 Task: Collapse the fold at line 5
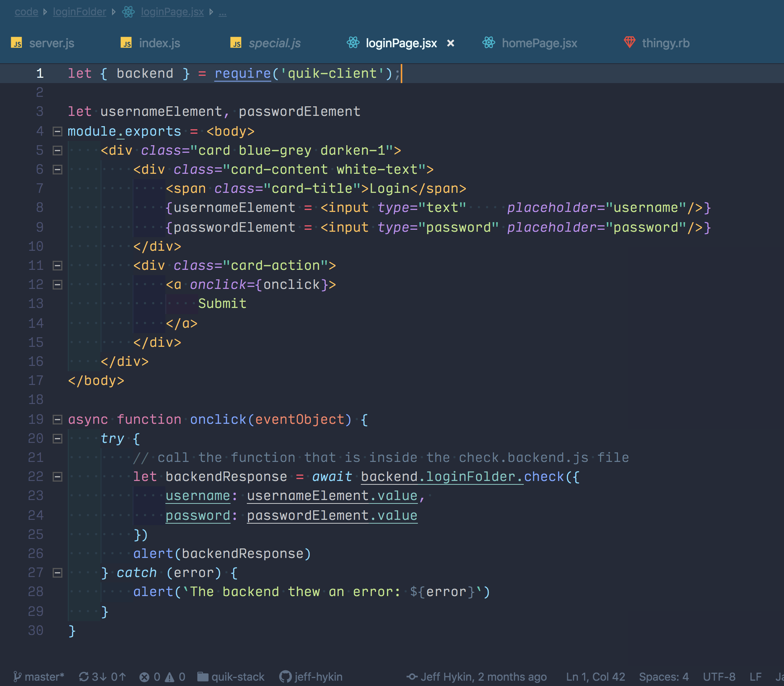(x=58, y=151)
